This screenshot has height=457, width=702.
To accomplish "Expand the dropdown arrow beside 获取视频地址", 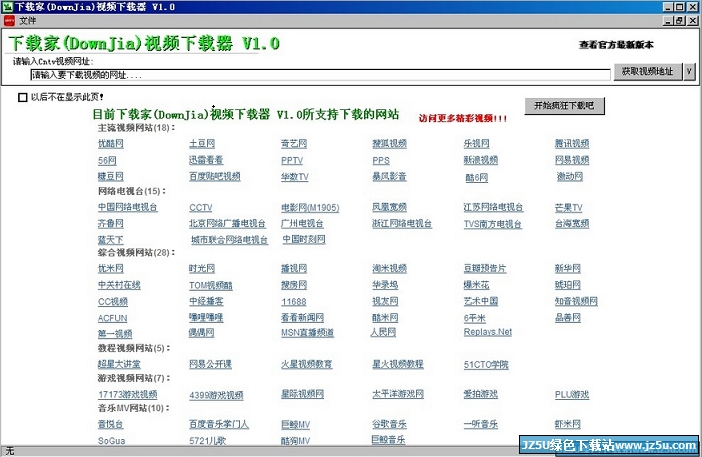I will tap(689, 71).
